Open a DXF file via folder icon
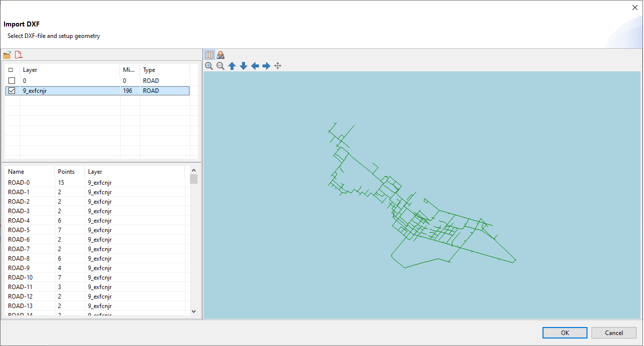644x346 pixels. coord(7,55)
